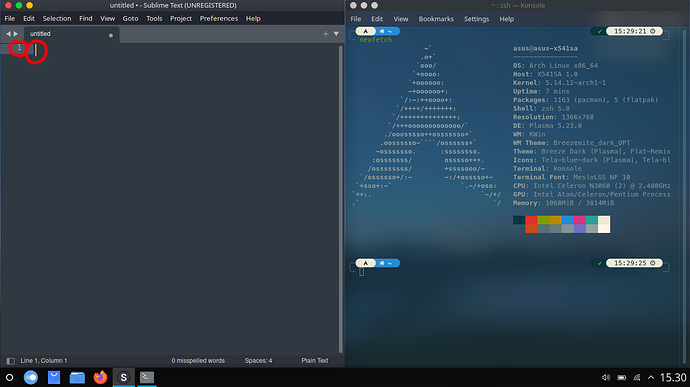Click the Line 1, Column 1 status label
This screenshot has width=690, height=387.
[x=44, y=361]
